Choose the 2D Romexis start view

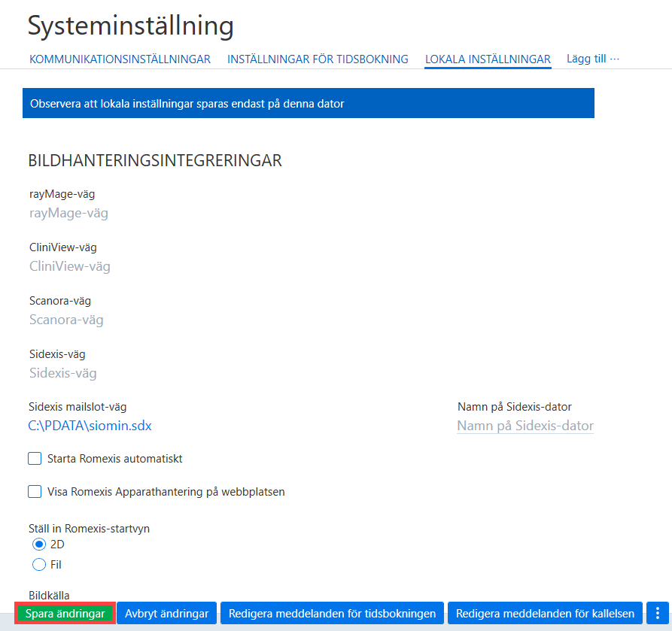tap(39, 545)
